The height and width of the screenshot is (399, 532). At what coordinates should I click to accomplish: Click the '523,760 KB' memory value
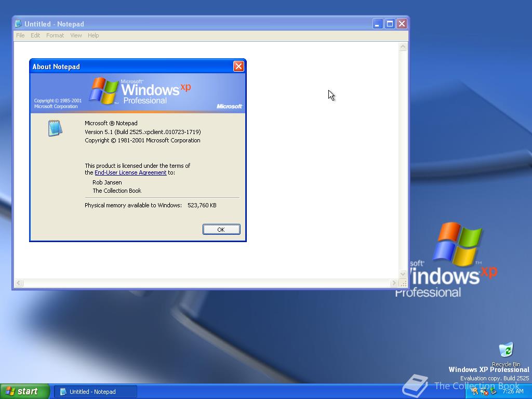[202, 205]
